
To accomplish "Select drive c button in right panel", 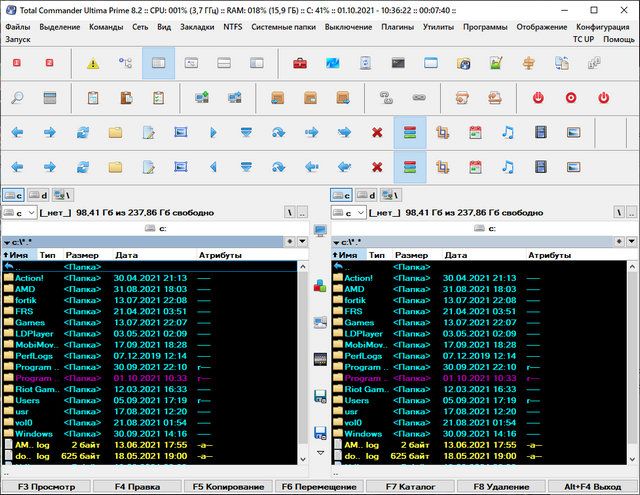I will (341, 195).
